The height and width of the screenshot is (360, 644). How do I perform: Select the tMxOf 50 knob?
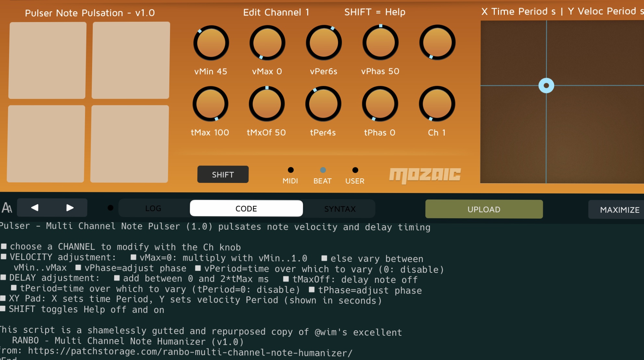pyautogui.click(x=267, y=104)
